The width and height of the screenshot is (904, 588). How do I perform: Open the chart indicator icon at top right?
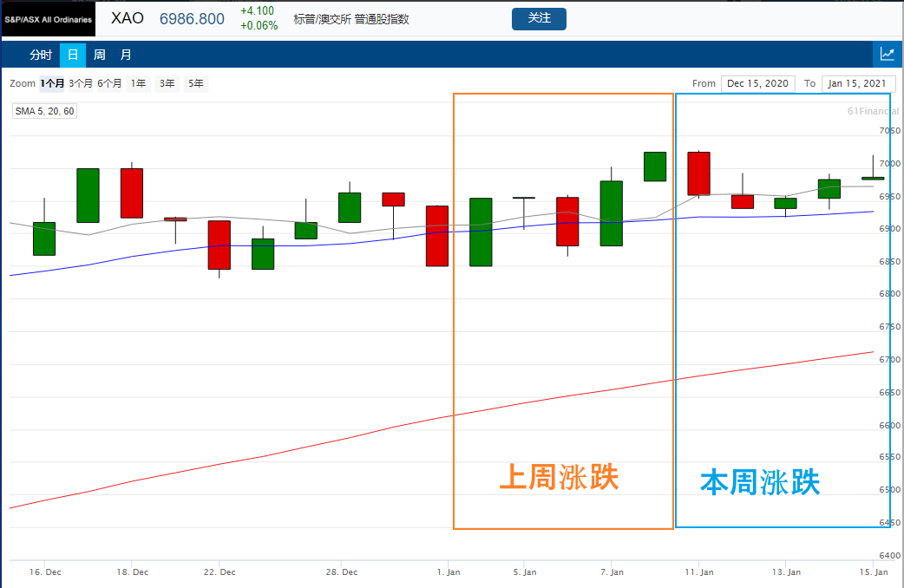[x=888, y=54]
